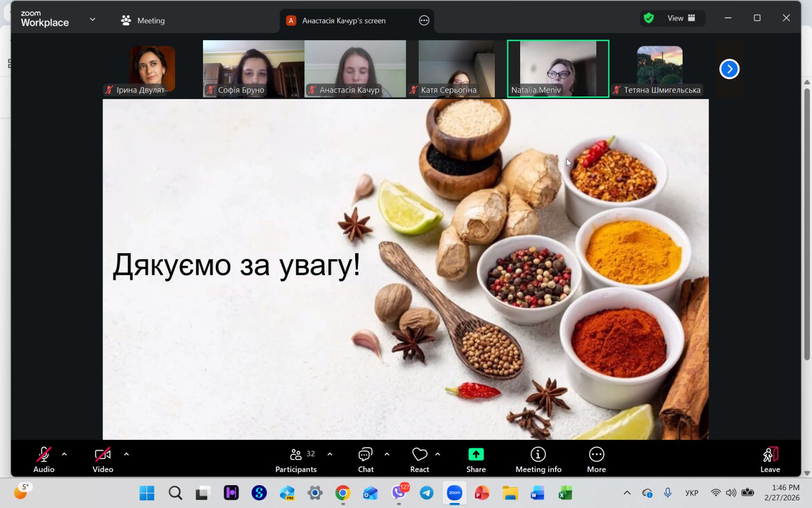Select the Анастасія Качур's screen tab
The height and width of the screenshot is (508, 812).
click(344, 21)
